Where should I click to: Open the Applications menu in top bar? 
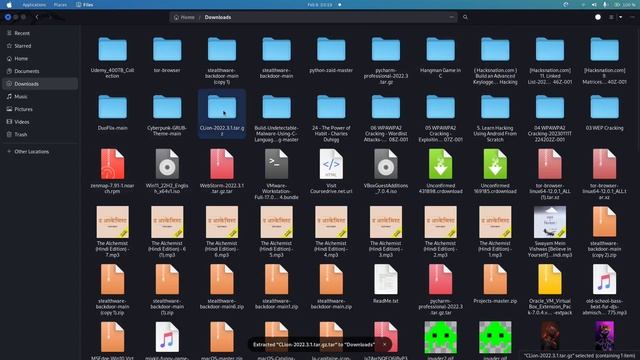34,4
